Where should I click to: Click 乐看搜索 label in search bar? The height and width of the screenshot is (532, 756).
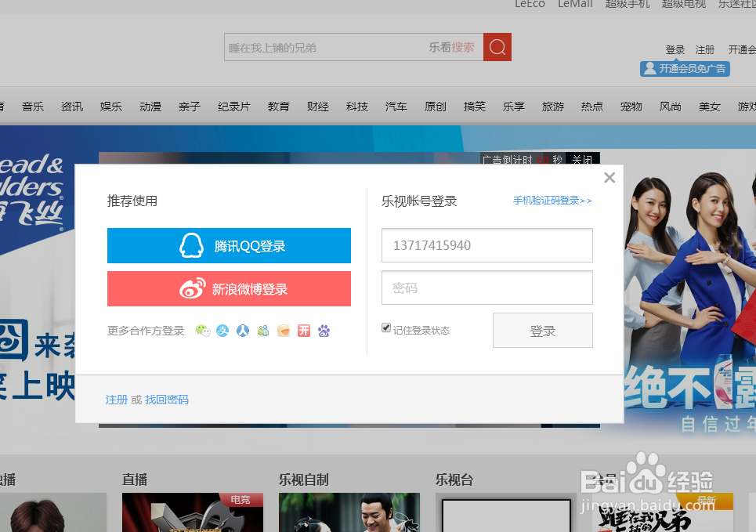[x=451, y=47]
